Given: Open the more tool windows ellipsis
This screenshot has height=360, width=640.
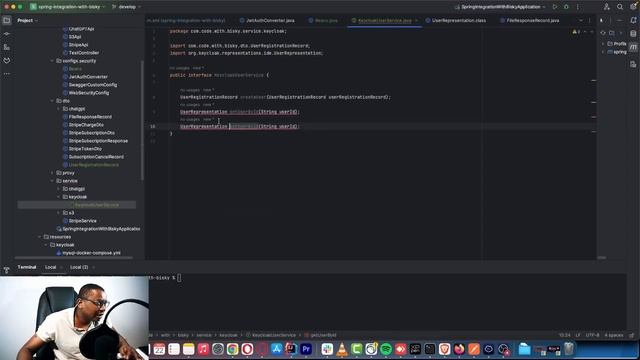Looking at the screenshot, I should tap(7, 74).
